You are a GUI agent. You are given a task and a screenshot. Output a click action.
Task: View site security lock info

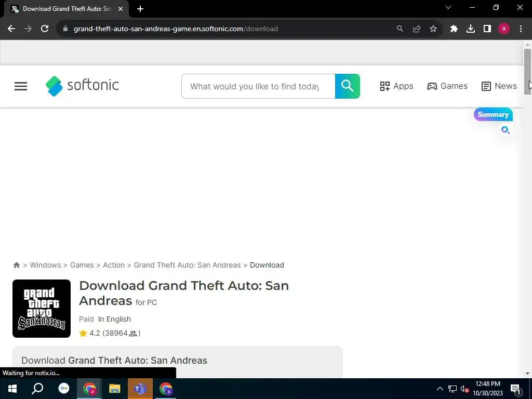coord(65,29)
